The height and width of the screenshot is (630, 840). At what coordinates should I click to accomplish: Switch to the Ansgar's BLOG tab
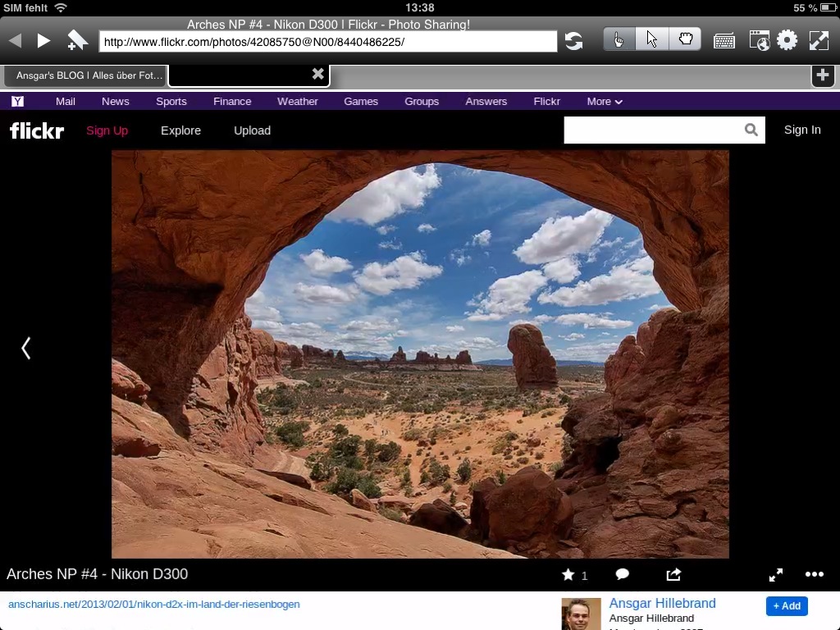[85, 75]
